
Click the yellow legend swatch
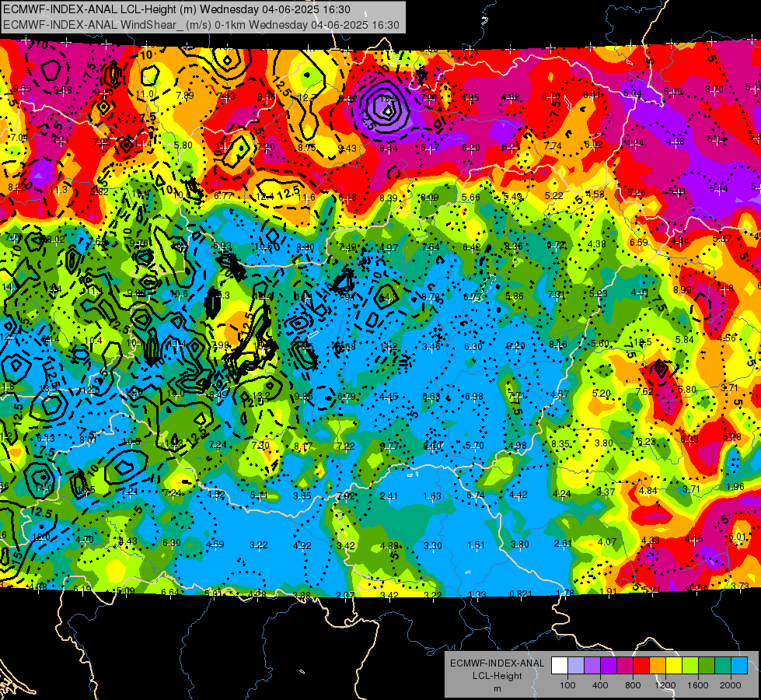674,665
